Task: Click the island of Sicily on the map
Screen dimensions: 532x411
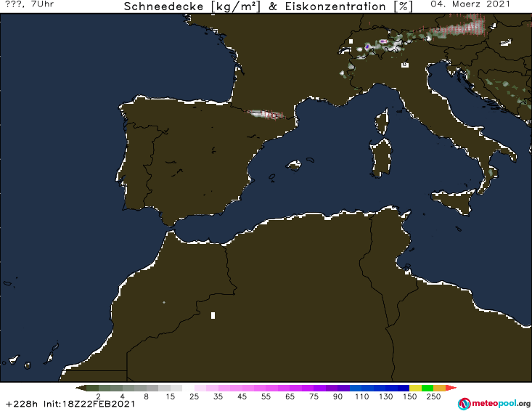Action: coord(454,202)
